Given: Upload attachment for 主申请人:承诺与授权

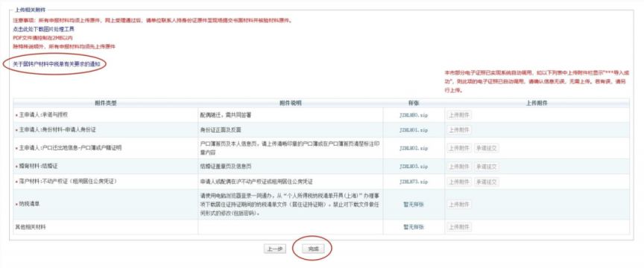Looking at the screenshot, I should tap(459, 115).
